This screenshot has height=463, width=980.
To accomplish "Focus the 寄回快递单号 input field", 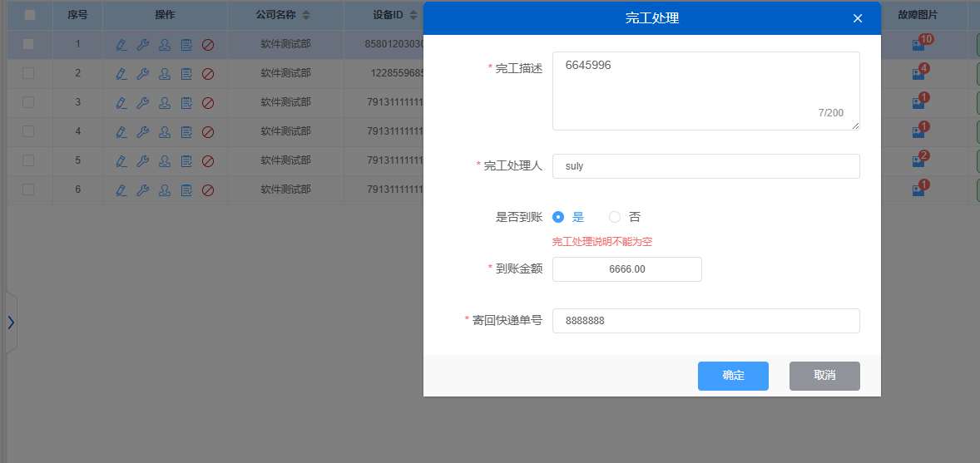I will coord(705,321).
